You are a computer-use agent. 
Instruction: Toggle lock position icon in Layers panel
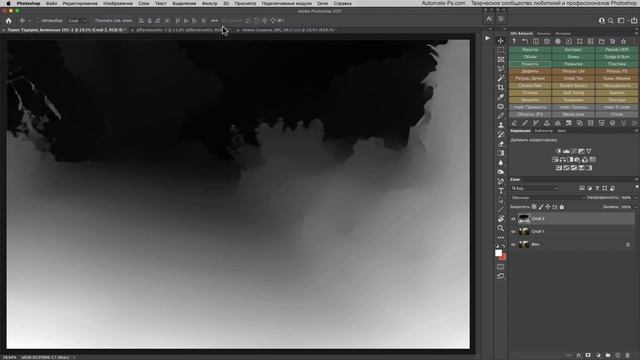click(x=548, y=207)
